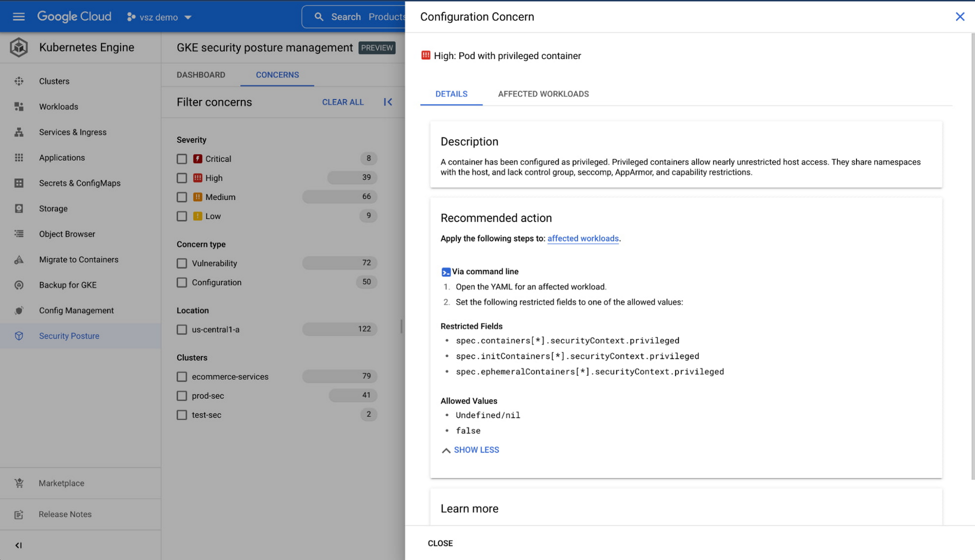
Task: Check the test-sec cluster checkbox
Action: [x=182, y=415]
